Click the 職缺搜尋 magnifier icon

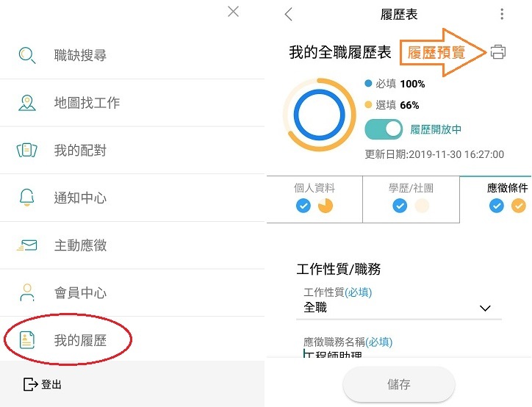[x=27, y=55]
